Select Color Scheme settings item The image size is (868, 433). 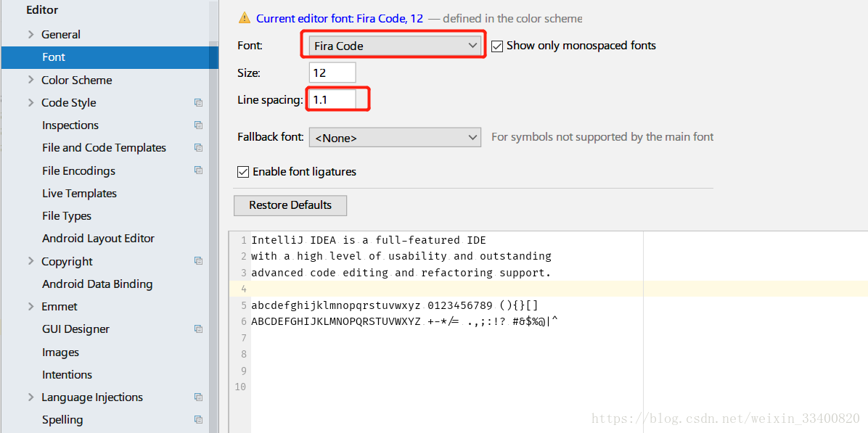point(76,81)
